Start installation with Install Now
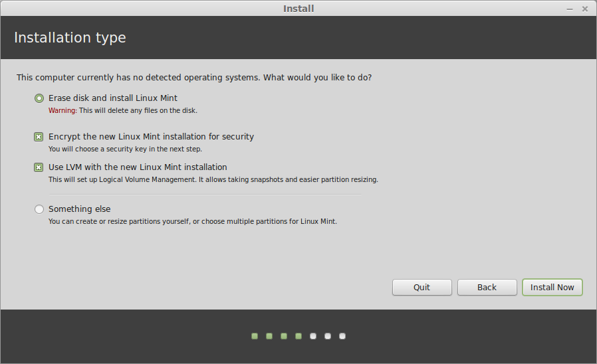 [x=552, y=287]
